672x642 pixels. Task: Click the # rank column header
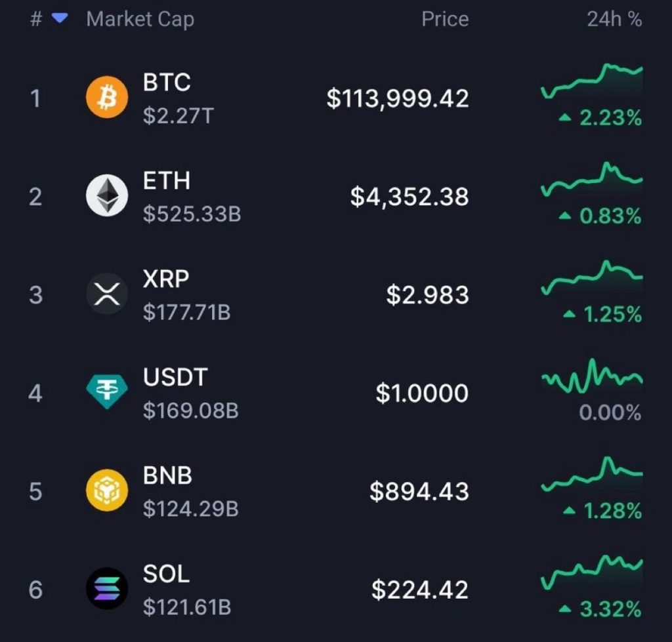coord(36,20)
